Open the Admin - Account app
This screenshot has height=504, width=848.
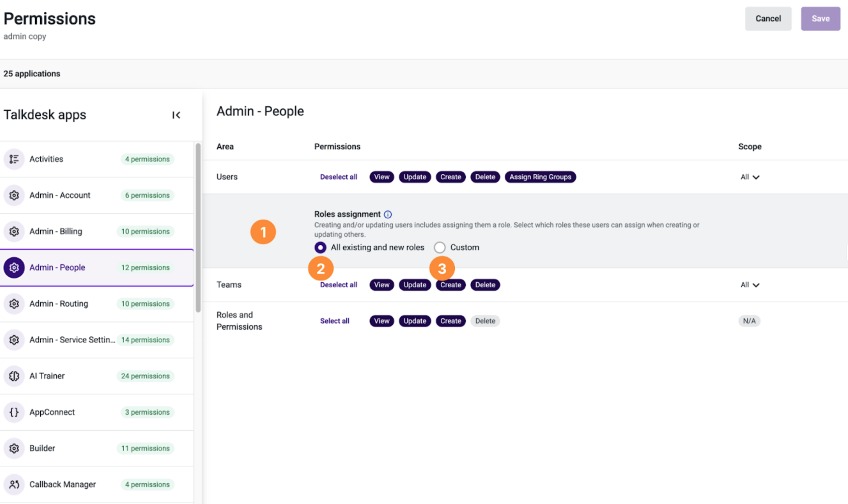coord(97,195)
